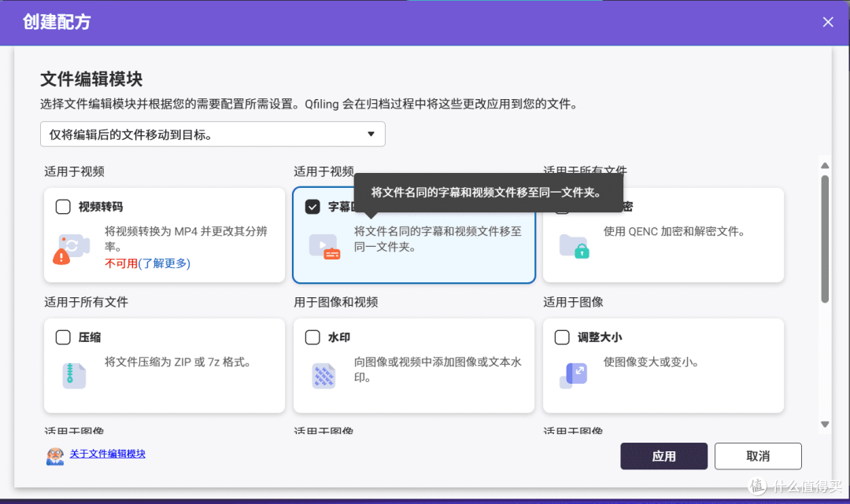850x504 pixels.
Task: Click the subtitle video icon
Action: [324, 247]
